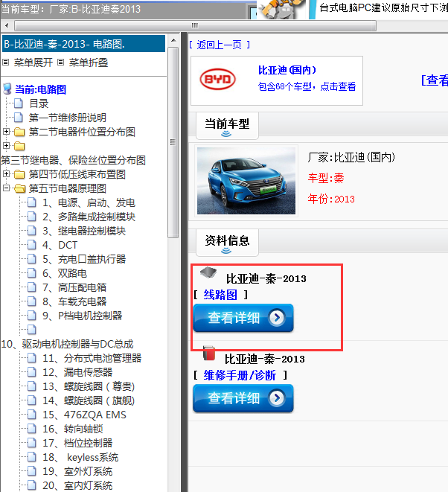Click the folder icon of 第二节电器件位置分布图
This screenshot has width=448, height=492.
pos(19,132)
